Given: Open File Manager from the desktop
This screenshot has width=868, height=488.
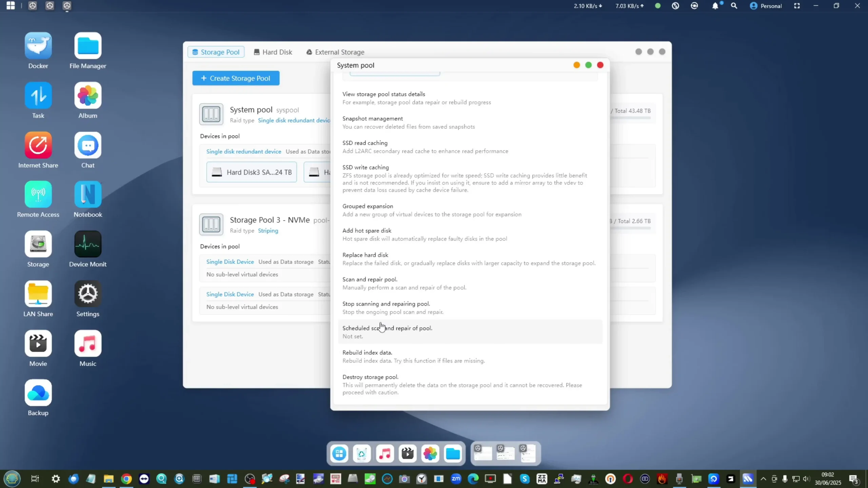Looking at the screenshot, I should 88,46.
